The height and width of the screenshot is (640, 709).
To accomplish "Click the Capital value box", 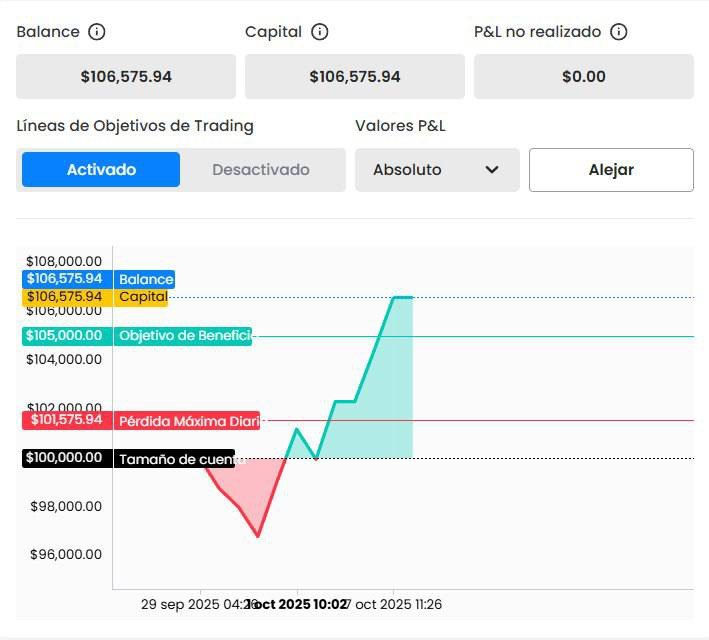I will (x=355, y=76).
